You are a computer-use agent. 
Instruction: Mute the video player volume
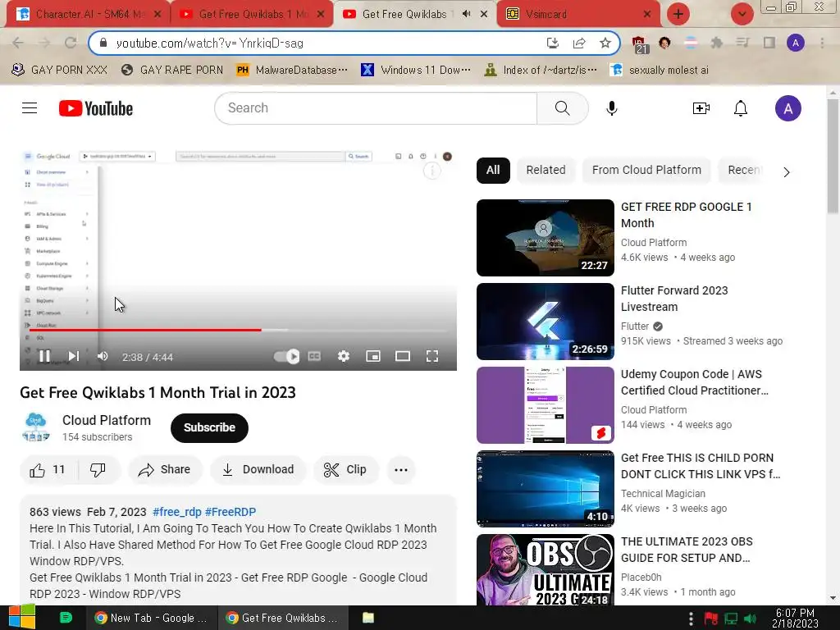[103, 356]
